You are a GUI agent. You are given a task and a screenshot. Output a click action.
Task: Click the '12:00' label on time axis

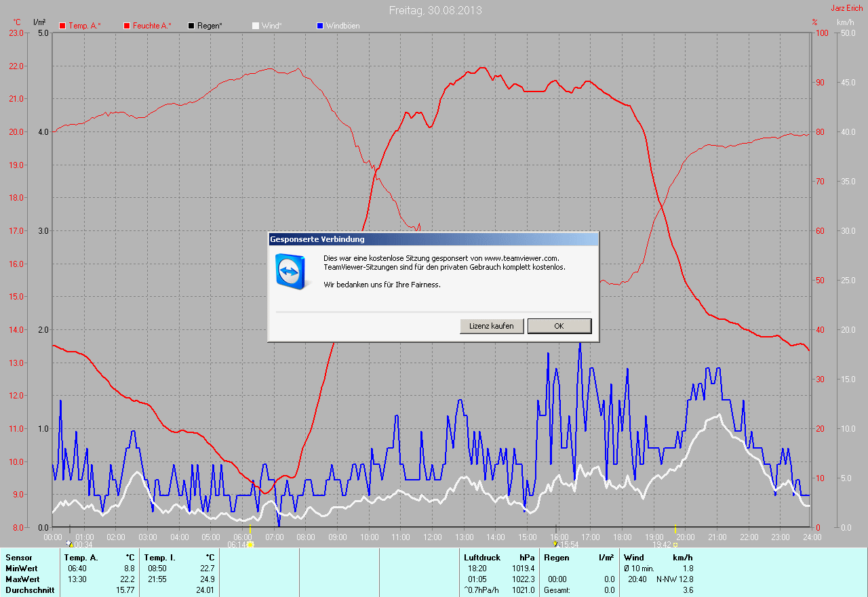pos(432,537)
